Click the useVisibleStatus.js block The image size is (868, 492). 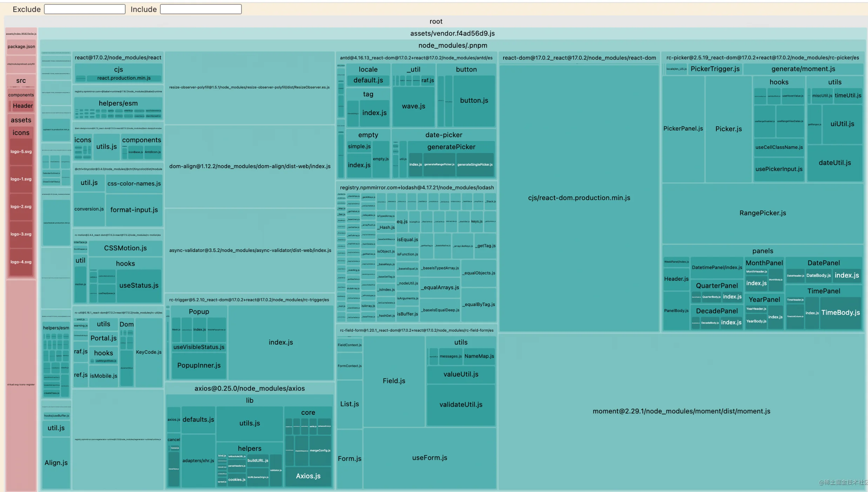click(199, 347)
